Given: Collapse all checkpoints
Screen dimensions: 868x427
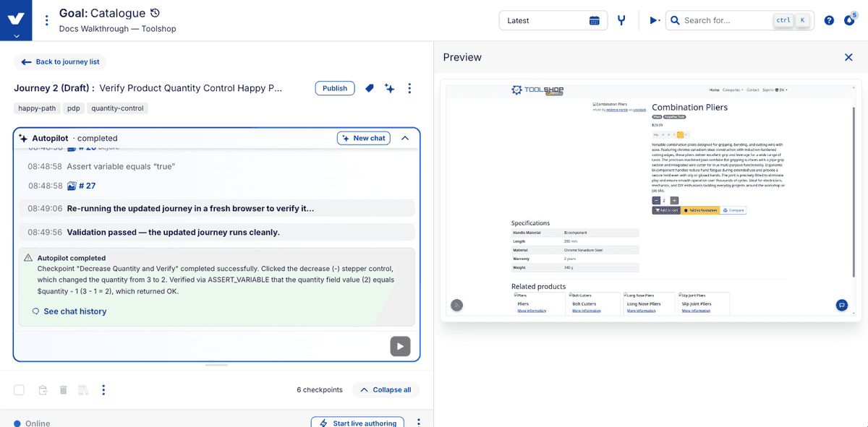Looking at the screenshot, I should [386, 390].
